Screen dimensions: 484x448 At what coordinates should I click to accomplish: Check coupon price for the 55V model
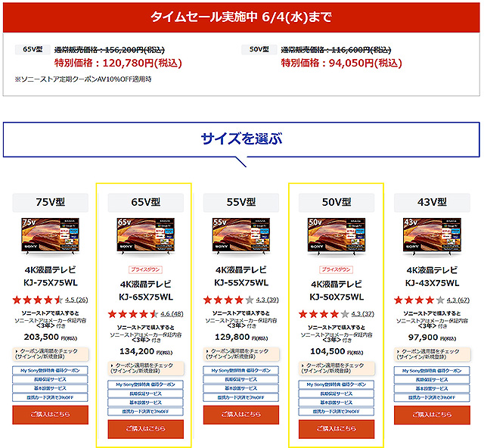point(241,354)
